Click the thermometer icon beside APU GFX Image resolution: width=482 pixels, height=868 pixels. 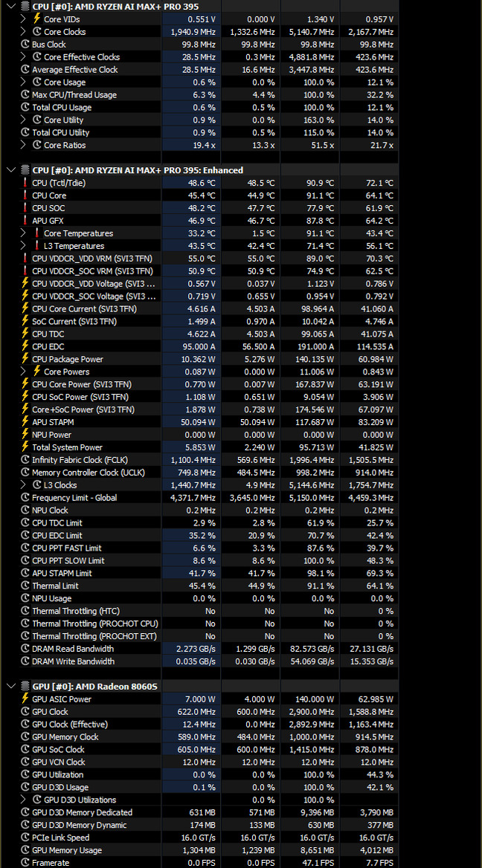(x=25, y=220)
